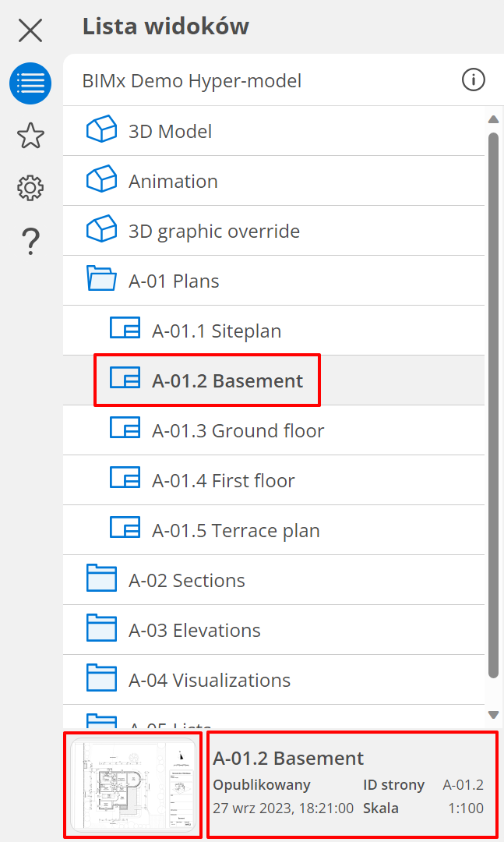Expand the A-02 Sections folder
Viewport: 504px width, 842px height.
[x=186, y=580]
